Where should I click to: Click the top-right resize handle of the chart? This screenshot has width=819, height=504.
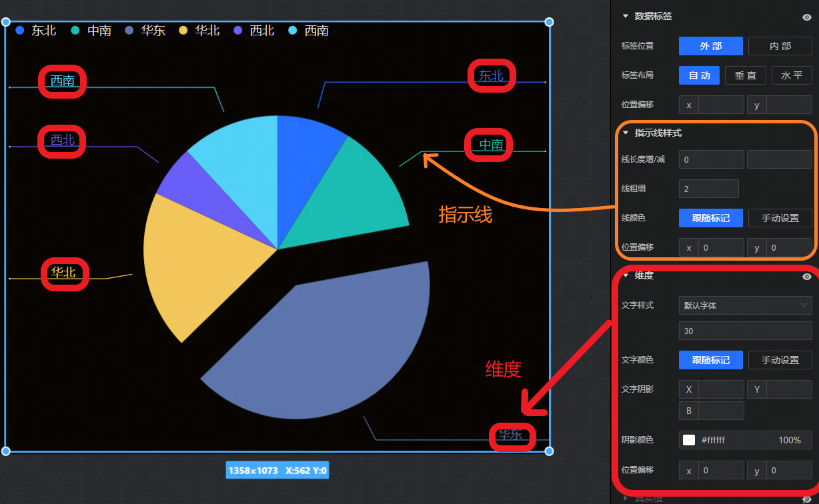coord(549,22)
